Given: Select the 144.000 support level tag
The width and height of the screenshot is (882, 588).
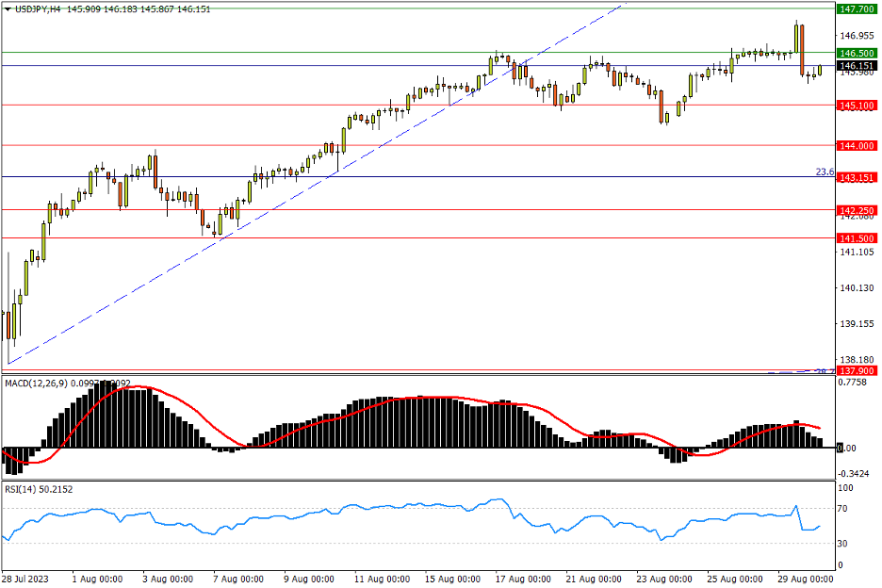Looking at the screenshot, I should pos(857,145).
